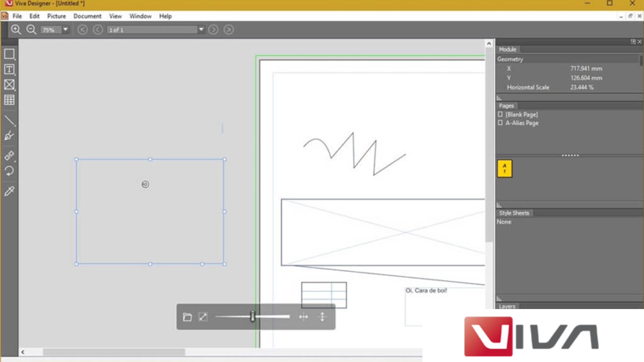Open the Picture menu

click(x=56, y=16)
